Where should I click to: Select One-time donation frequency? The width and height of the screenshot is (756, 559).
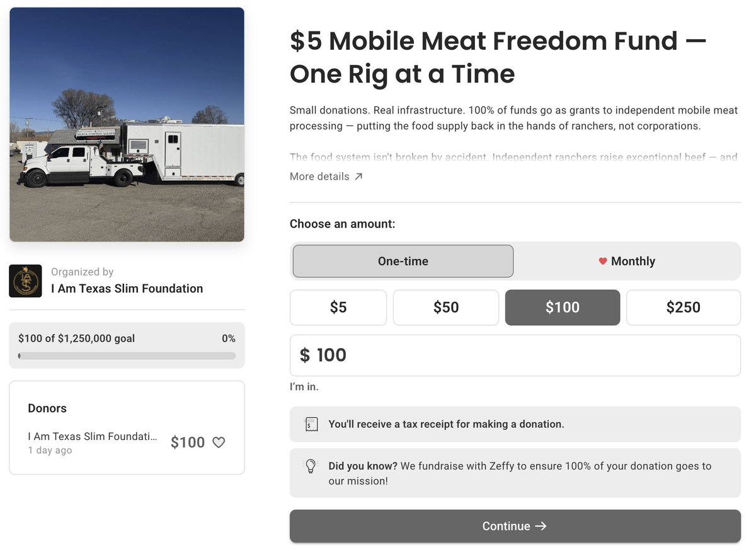(403, 261)
